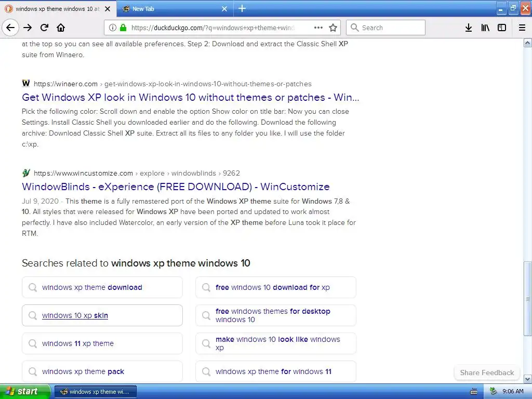Click the tray icon beside the clock
The height and width of the screenshot is (399, 532).
point(493,392)
